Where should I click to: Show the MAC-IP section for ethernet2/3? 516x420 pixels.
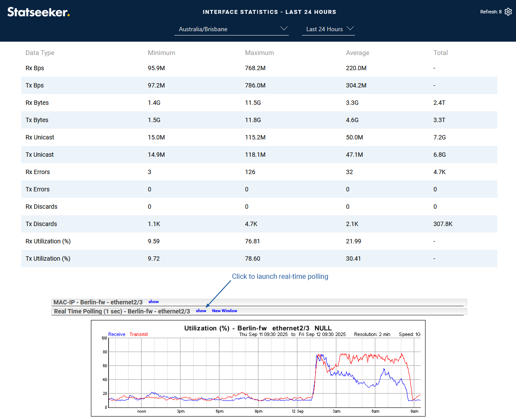153,302
